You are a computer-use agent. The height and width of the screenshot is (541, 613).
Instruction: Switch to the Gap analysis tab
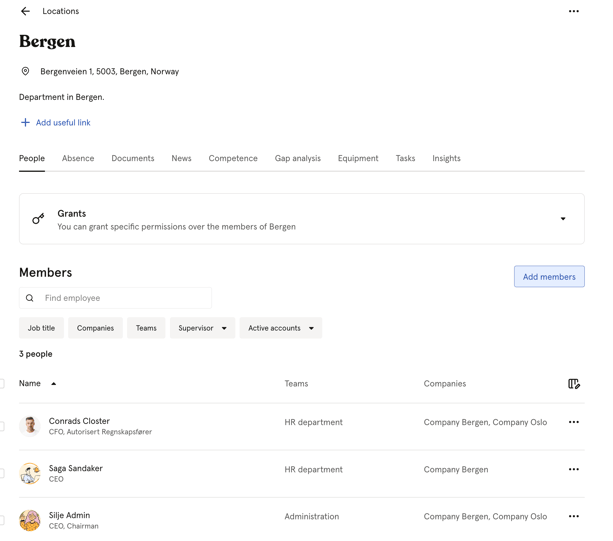click(x=298, y=158)
